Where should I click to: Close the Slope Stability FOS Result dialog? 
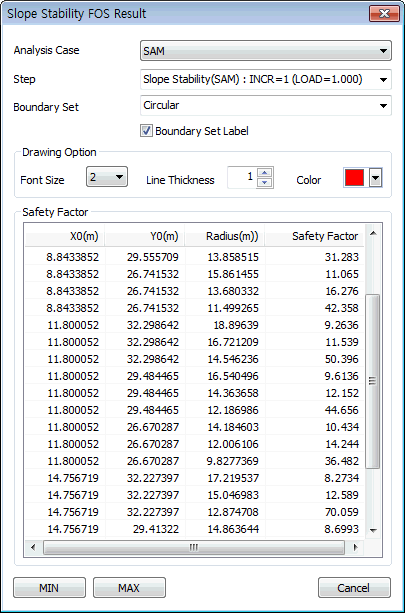(384, 13)
